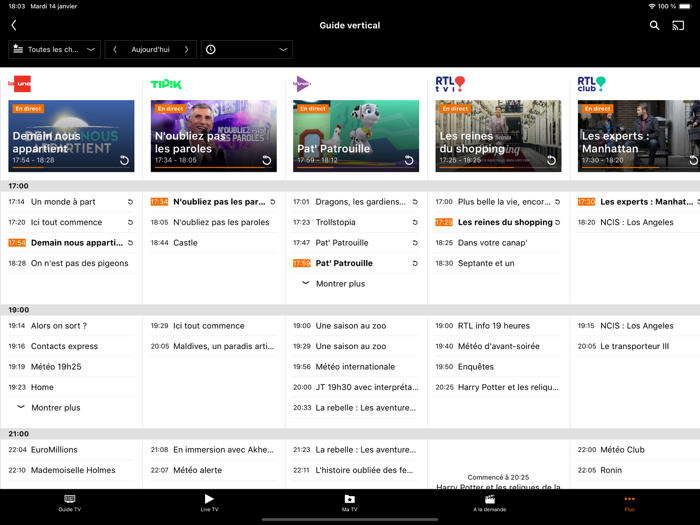Viewport: 700px width, 525px height.
Task: Select 'Météo internationale' at 19:56
Action: tap(356, 367)
